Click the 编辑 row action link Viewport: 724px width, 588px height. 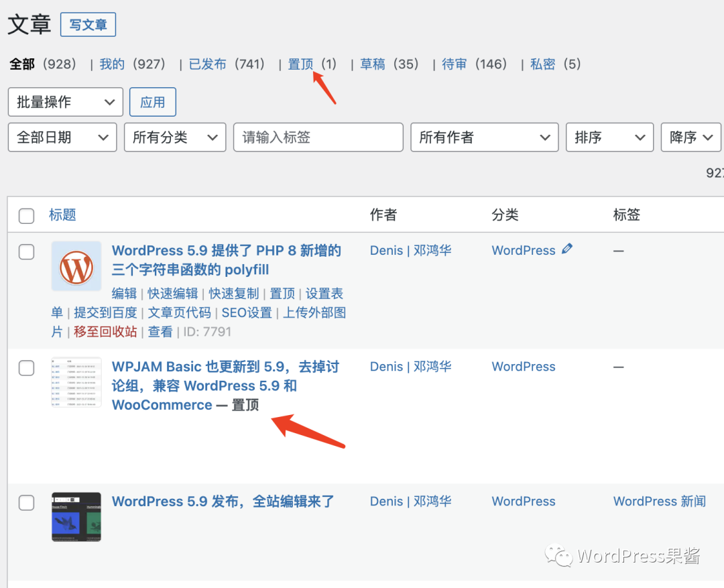coord(124,294)
